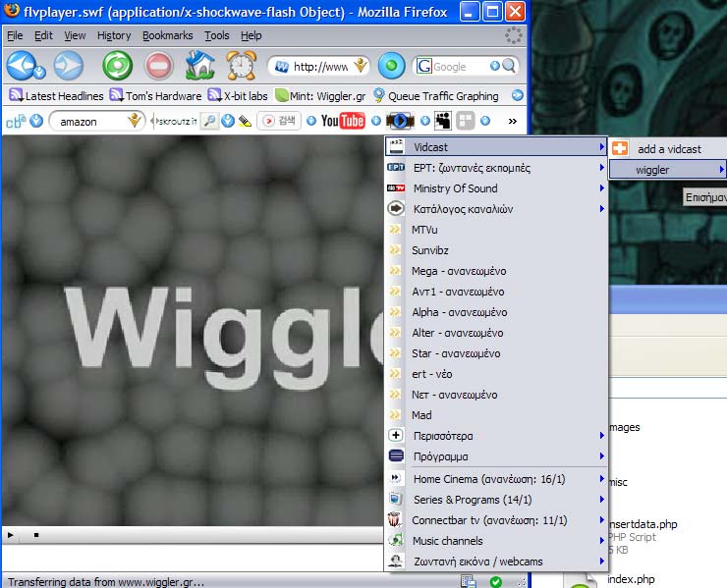The image size is (727, 588).
Task: Open the alarm clock History icon
Action: click(241, 66)
